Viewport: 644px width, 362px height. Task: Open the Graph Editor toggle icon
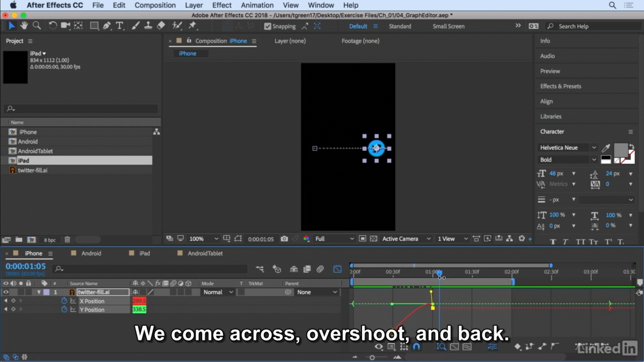(x=337, y=269)
